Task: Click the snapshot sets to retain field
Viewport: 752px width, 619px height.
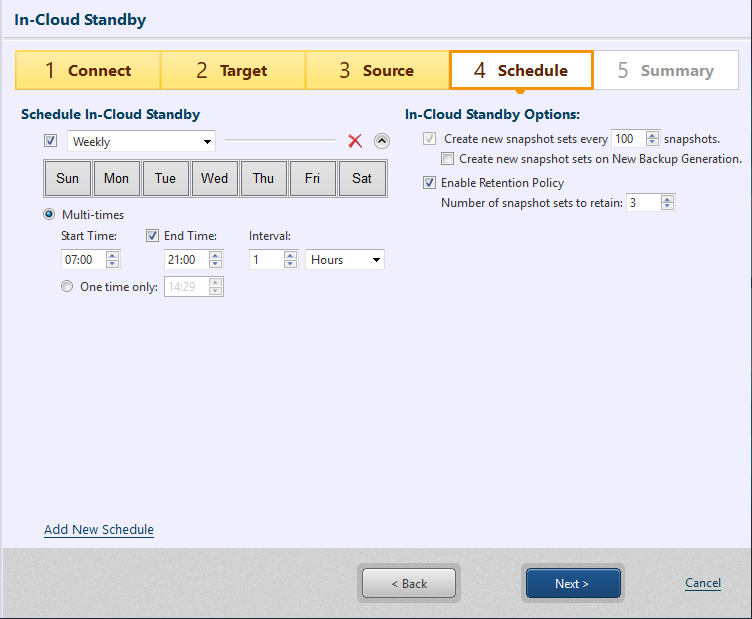Action: click(643, 203)
